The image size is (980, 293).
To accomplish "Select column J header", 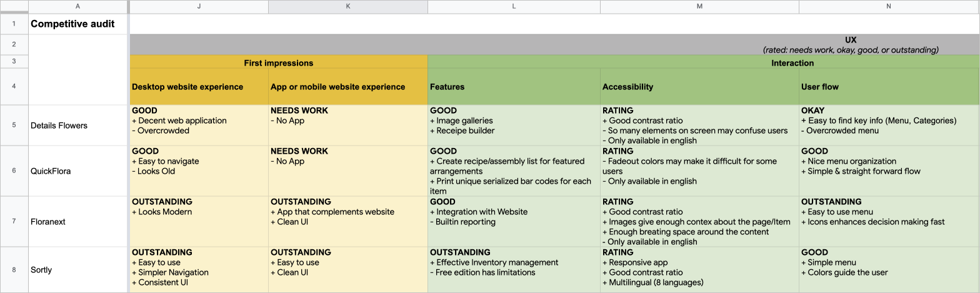I will 199,6.
